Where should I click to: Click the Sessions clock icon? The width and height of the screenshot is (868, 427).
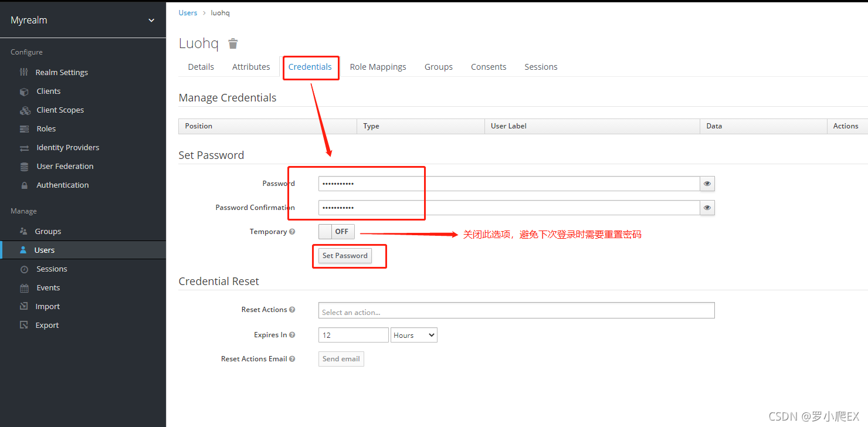tap(24, 269)
